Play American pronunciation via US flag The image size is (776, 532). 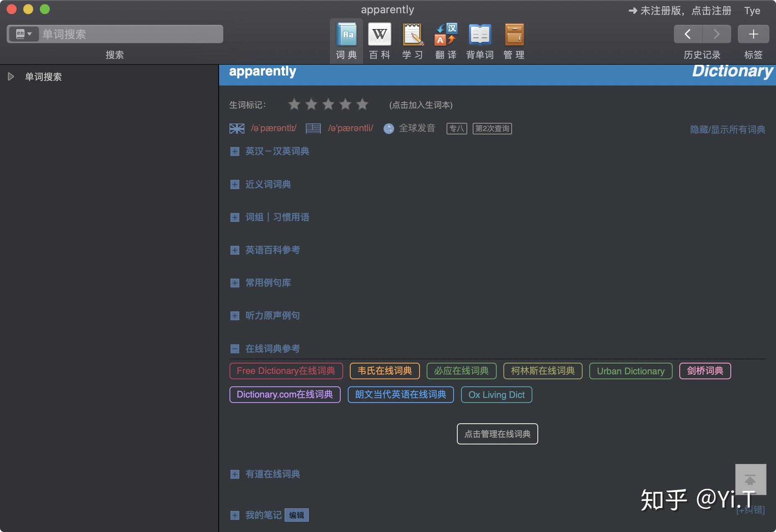click(313, 129)
